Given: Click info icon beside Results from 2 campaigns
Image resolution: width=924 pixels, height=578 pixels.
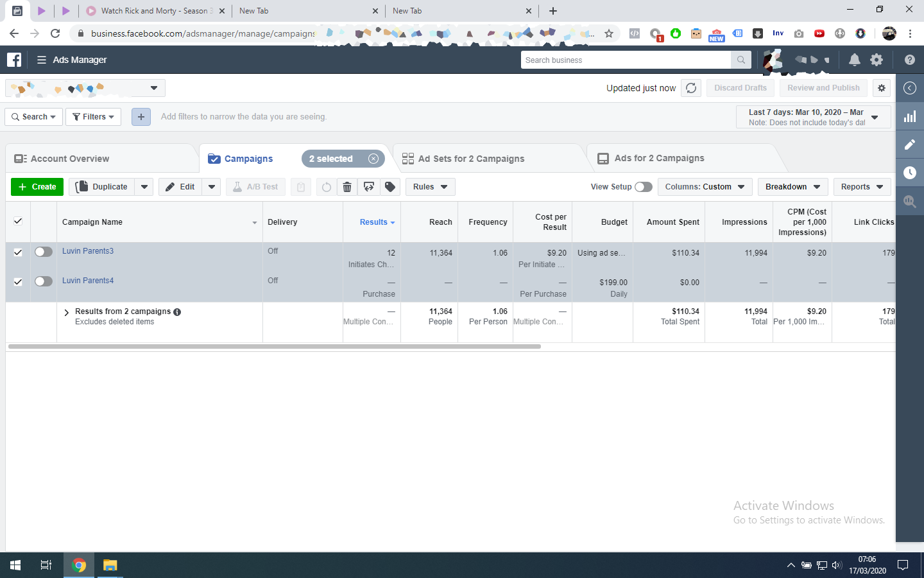Looking at the screenshot, I should 177,312.
